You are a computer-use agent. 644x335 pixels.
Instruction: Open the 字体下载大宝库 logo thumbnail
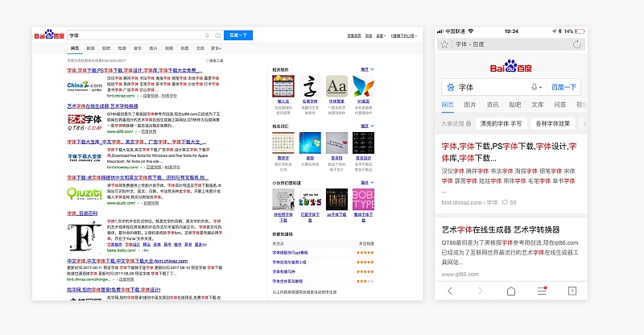(85, 157)
